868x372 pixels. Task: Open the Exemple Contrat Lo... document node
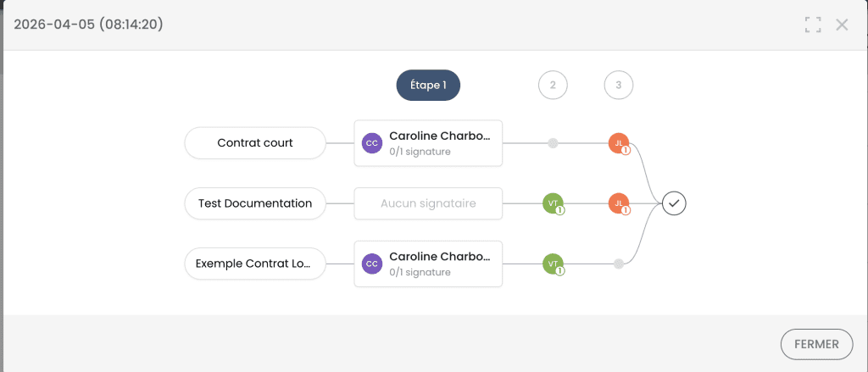tap(255, 264)
